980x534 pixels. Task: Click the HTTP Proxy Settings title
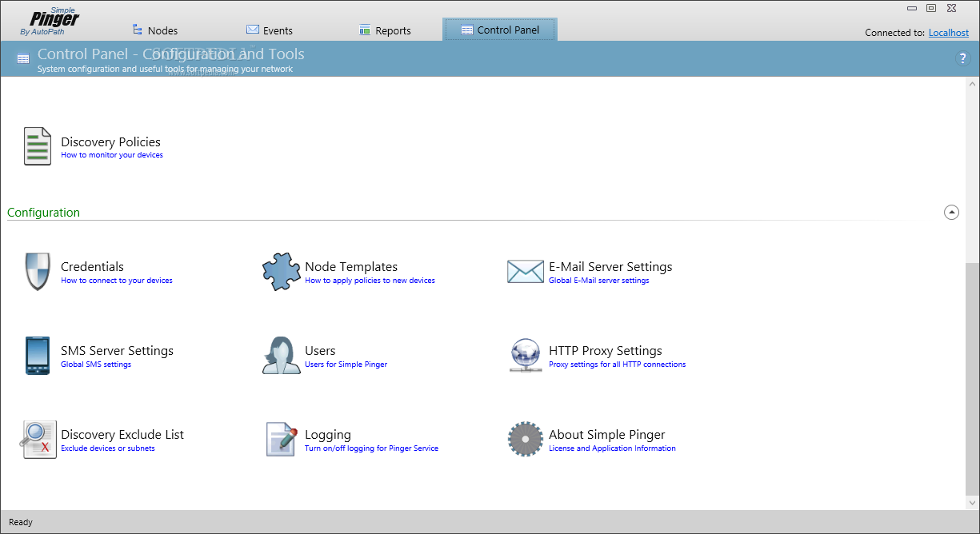pyautogui.click(x=606, y=350)
